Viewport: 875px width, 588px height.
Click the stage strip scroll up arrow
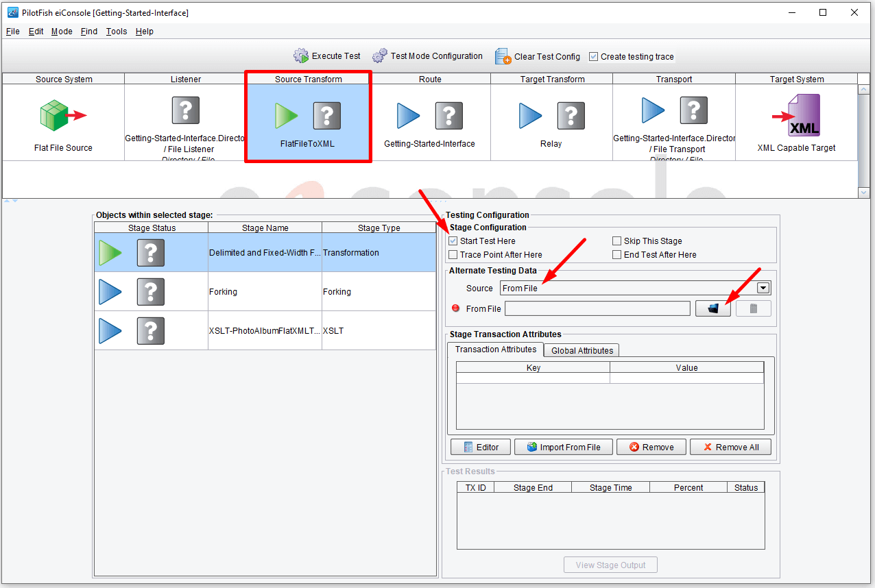(x=864, y=90)
